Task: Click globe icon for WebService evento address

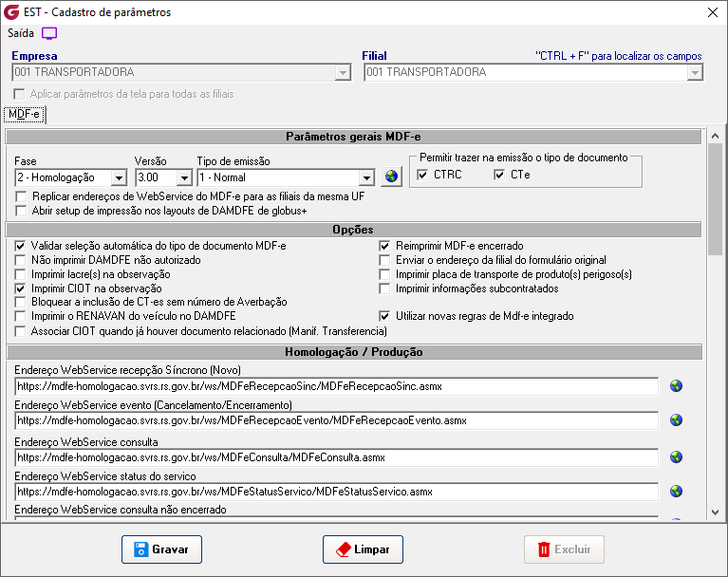Action: coord(676,420)
